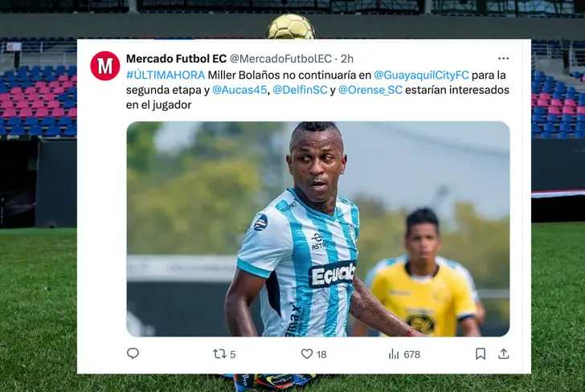Click the @MercadoFutbolEC handle
Image resolution: width=585 pixels, height=392 pixels.
click(280, 59)
